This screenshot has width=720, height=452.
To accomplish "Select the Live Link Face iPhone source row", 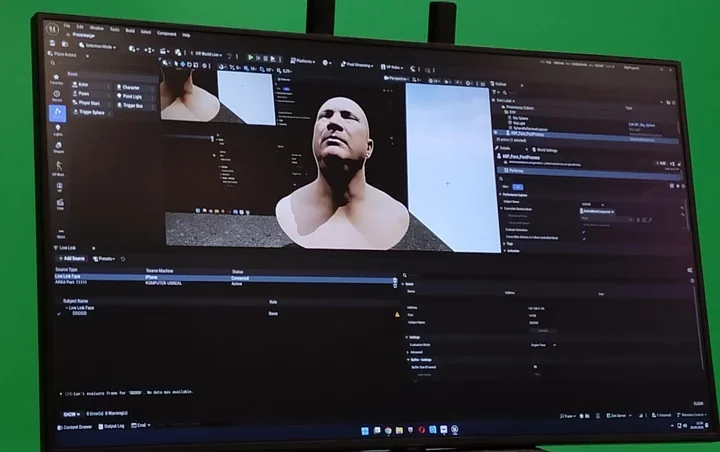I will [224, 277].
